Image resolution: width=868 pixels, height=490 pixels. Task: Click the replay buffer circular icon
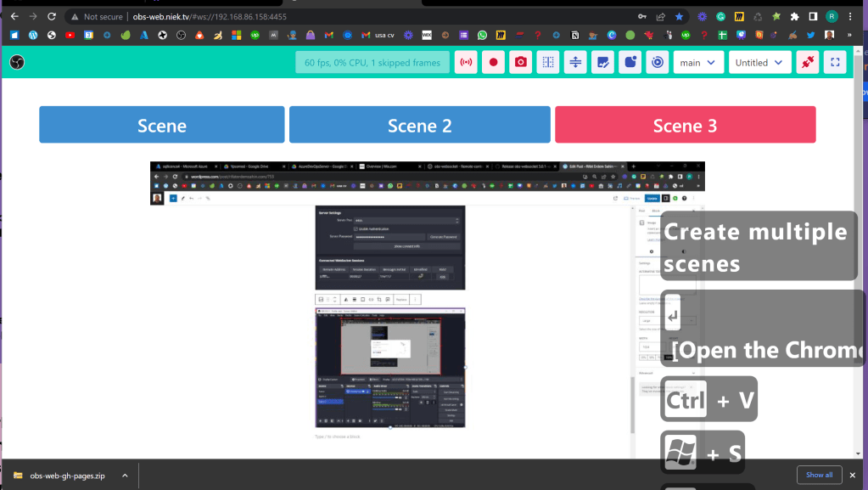(x=657, y=63)
